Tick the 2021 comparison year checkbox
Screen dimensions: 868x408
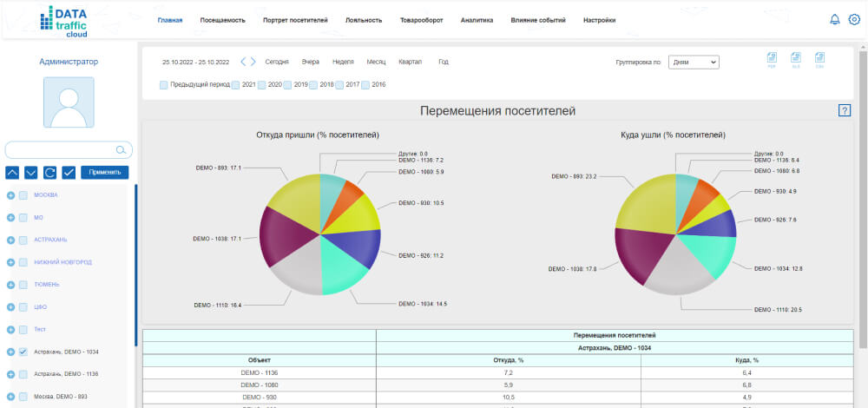pos(235,85)
